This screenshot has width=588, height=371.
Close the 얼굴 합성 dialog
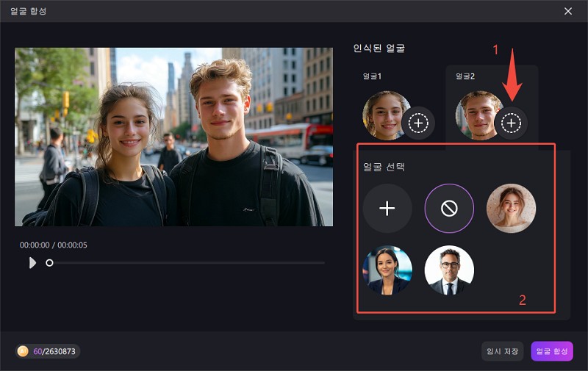point(568,11)
